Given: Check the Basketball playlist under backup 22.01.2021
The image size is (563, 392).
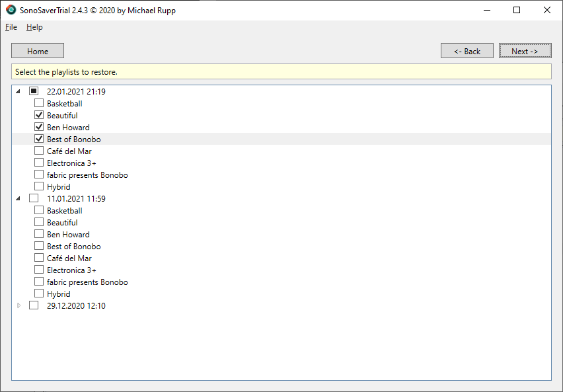Looking at the screenshot, I should [x=38, y=103].
